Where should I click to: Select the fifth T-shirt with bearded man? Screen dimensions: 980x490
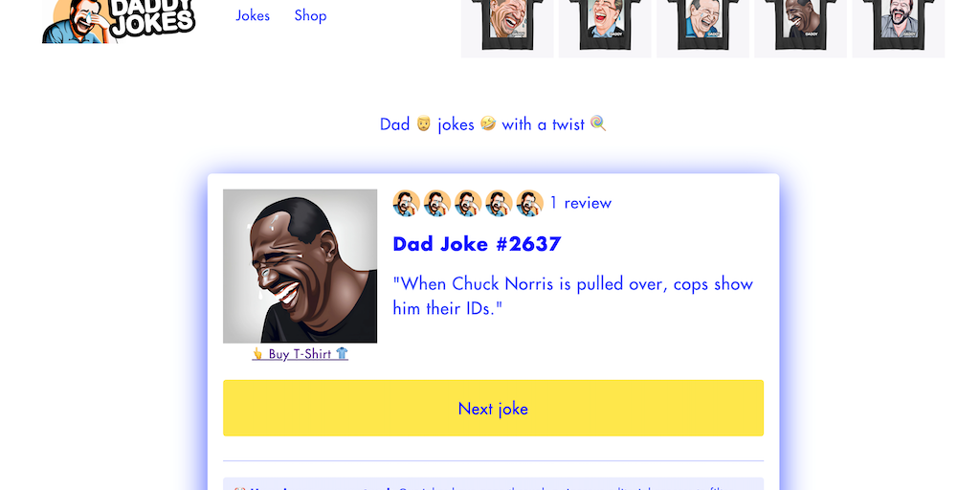point(898,29)
